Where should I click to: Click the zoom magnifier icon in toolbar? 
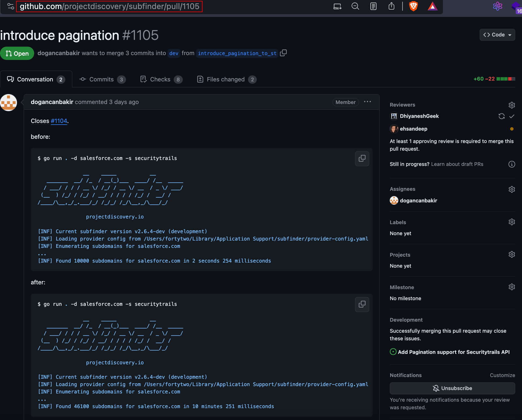[x=355, y=6]
